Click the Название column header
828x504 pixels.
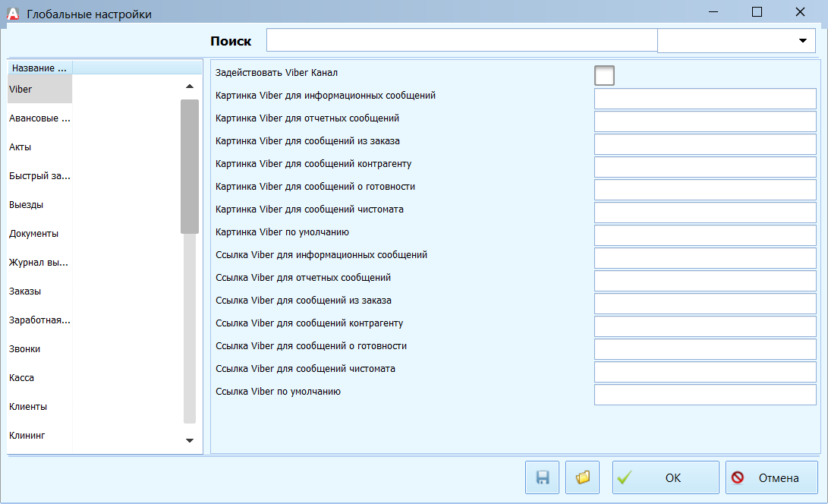tap(39, 68)
